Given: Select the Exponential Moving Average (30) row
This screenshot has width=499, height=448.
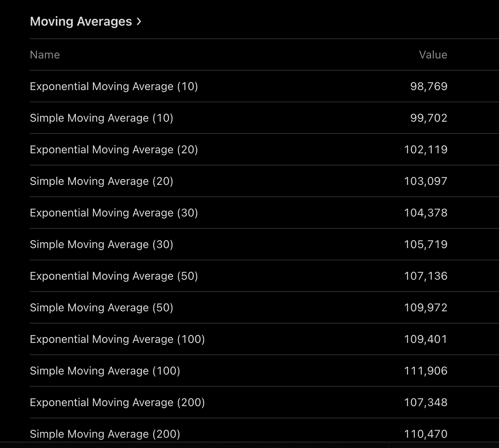Looking at the screenshot, I should (114, 213).
